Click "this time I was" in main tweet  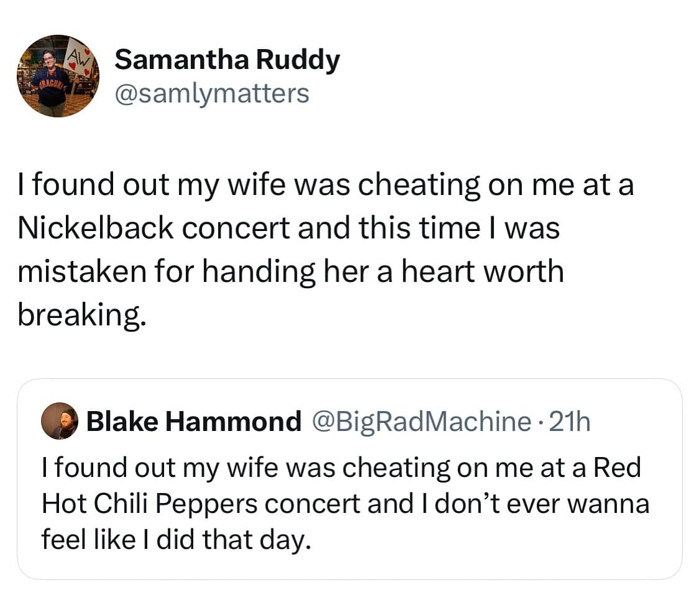(459, 228)
